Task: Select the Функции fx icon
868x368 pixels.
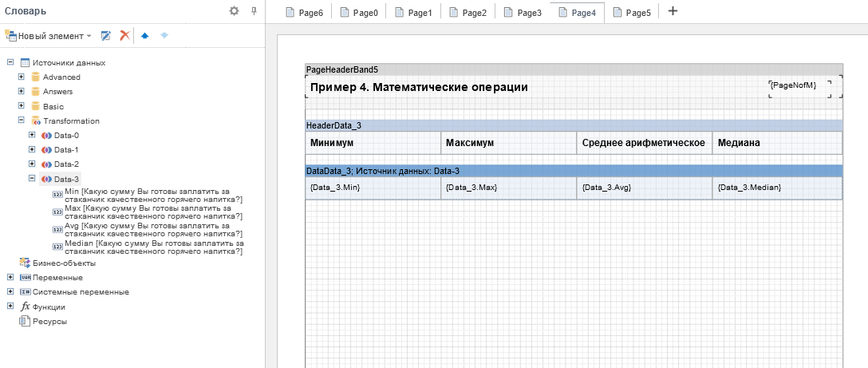Action: pos(25,307)
